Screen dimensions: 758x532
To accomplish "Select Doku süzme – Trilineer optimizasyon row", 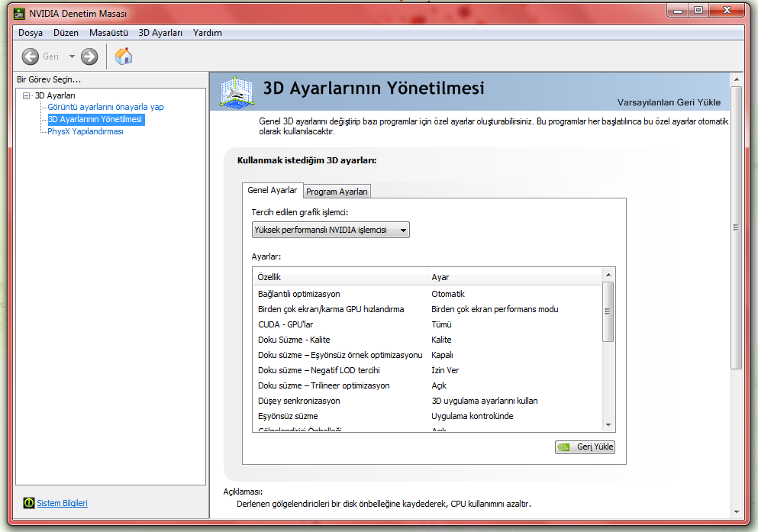I will click(427, 385).
